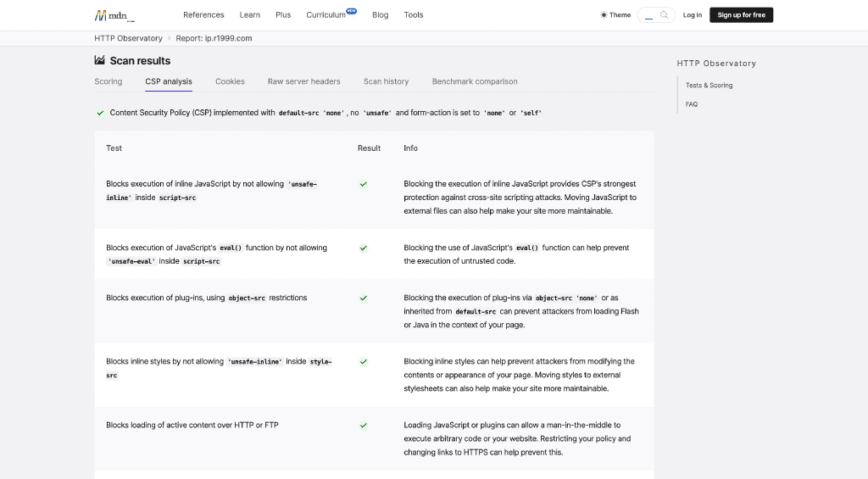The image size is (868, 479).
Task: Open Tests & Scoring sidebar link
Action: (709, 86)
